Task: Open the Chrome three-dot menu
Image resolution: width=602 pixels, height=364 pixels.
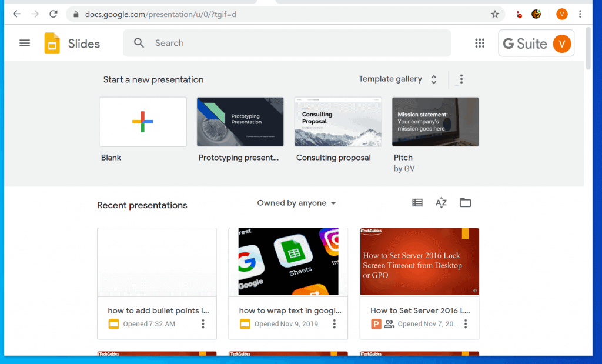Action: 580,14
